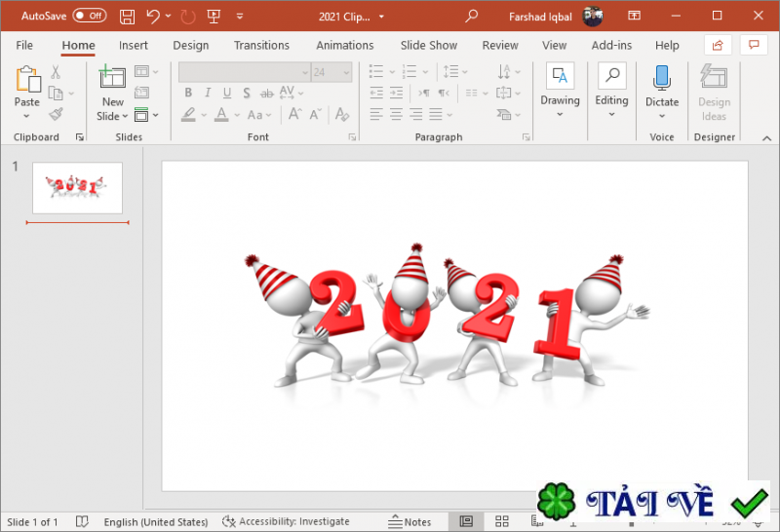Click the New Slide icon
This screenshot has height=532, width=780.
pos(112,78)
